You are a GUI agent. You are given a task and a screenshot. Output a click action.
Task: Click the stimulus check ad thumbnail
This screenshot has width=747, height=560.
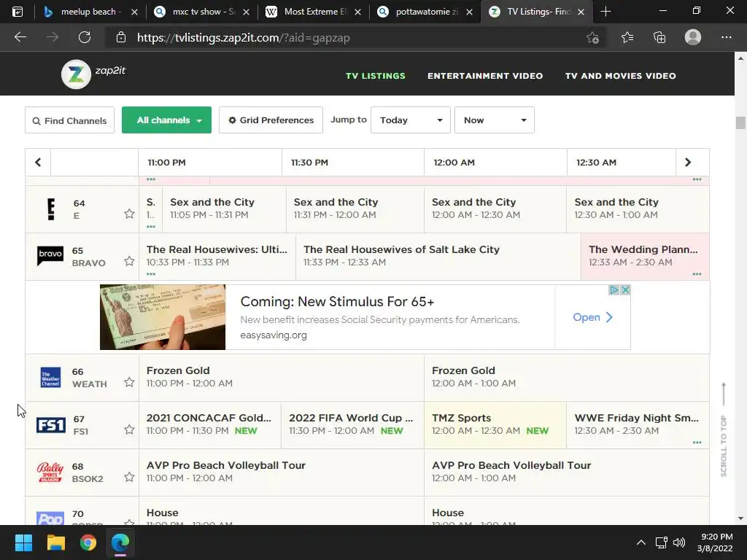click(163, 317)
